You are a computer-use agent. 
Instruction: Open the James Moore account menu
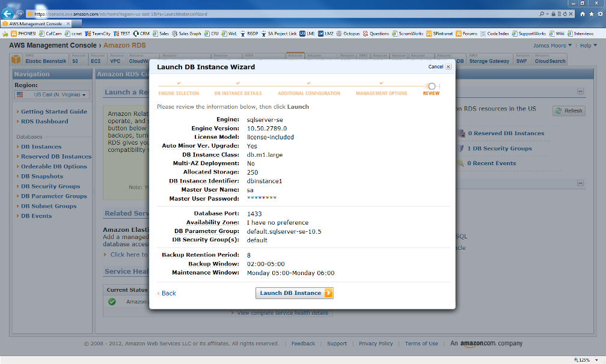552,46
